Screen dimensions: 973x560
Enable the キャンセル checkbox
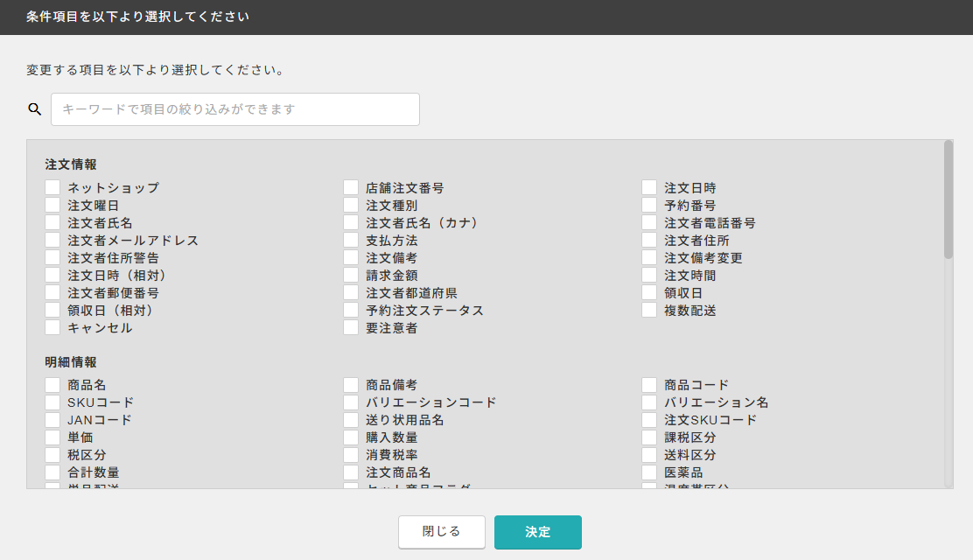pos(52,327)
